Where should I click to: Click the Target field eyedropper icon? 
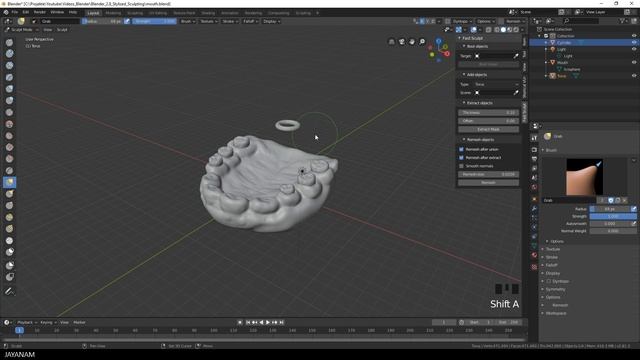[x=516, y=56]
